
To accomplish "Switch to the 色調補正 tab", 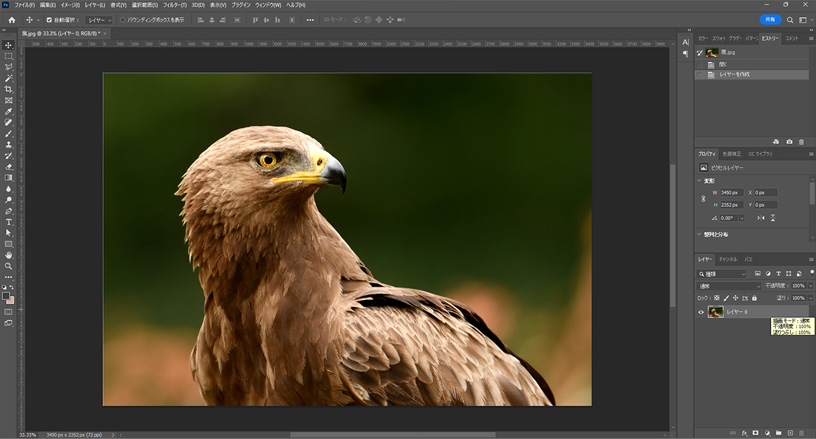I will pyautogui.click(x=732, y=154).
